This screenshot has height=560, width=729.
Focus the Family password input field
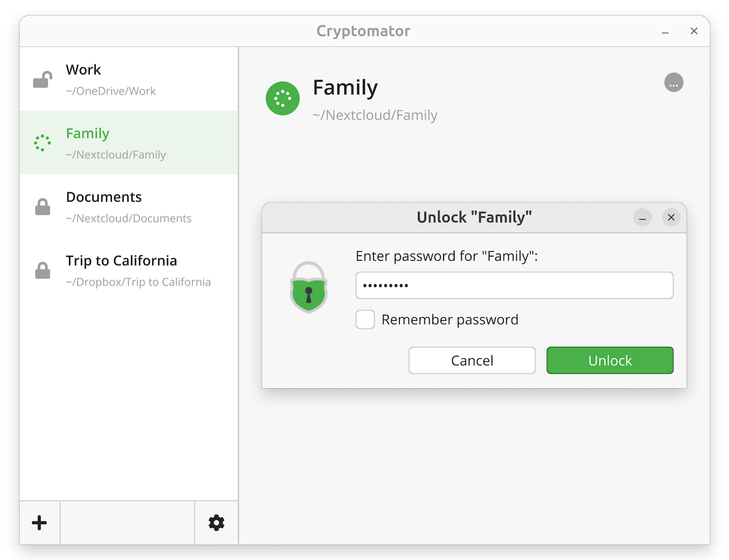514,285
